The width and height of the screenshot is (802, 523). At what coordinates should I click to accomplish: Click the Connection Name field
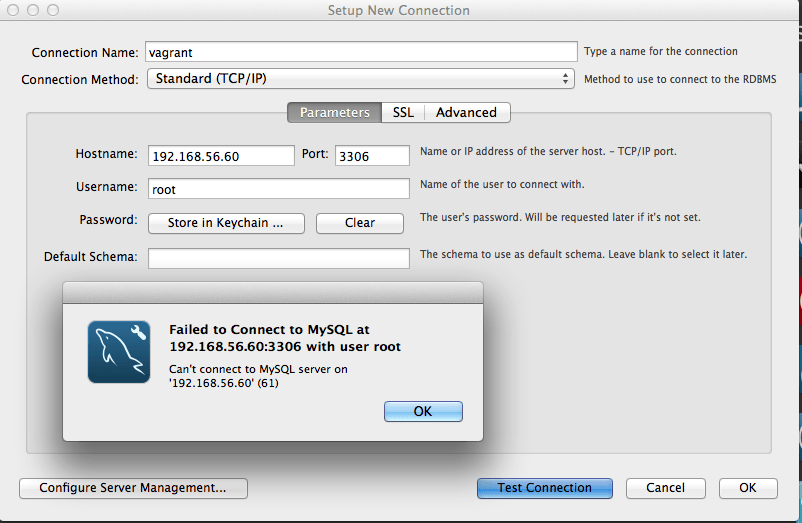pyautogui.click(x=361, y=52)
